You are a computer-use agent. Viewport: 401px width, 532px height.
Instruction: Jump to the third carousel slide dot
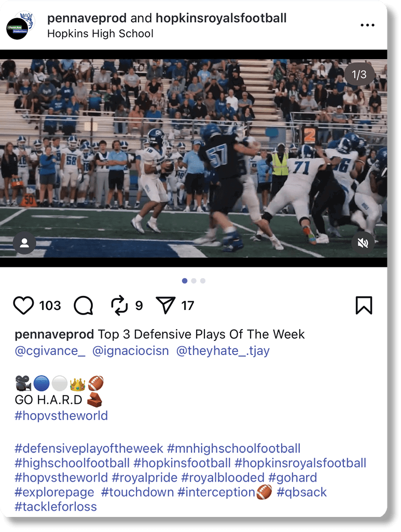click(203, 281)
